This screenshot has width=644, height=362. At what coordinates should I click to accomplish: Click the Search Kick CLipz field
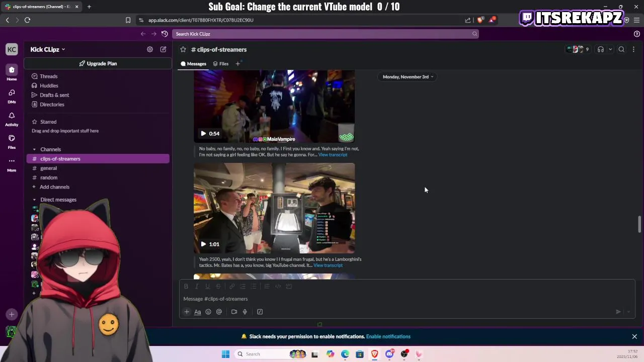coord(325,34)
